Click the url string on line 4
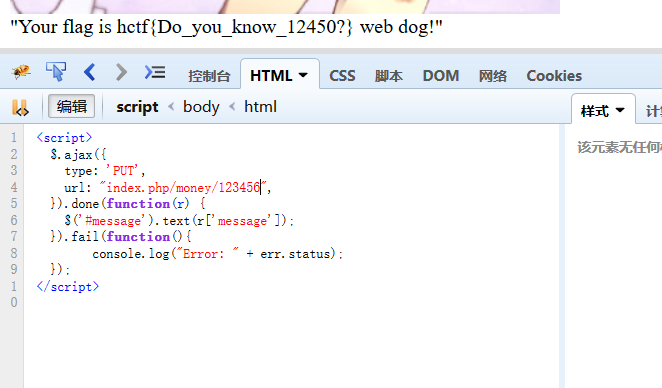 tap(183, 187)
